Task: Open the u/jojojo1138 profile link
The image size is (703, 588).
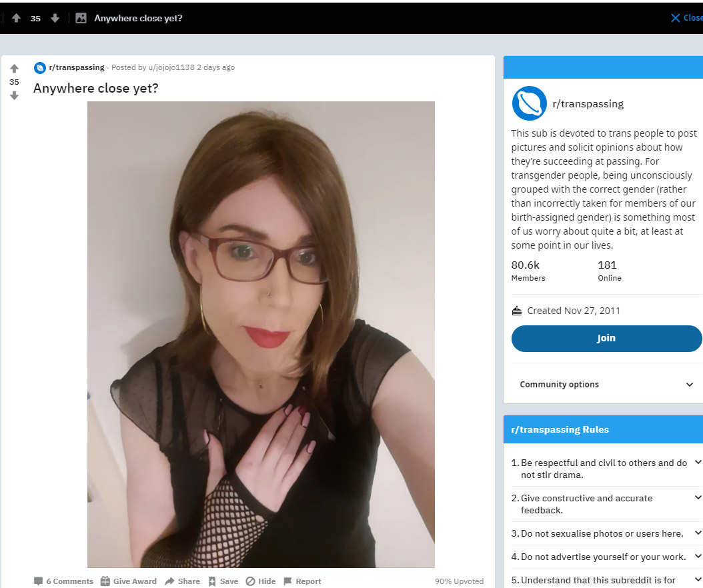Action: coord(171,67)
